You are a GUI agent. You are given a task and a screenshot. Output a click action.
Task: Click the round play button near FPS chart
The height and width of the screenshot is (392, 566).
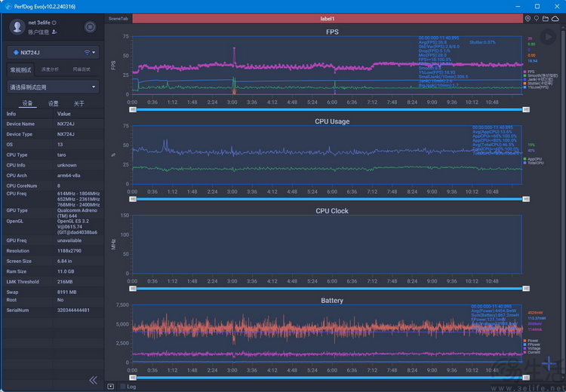548,37
